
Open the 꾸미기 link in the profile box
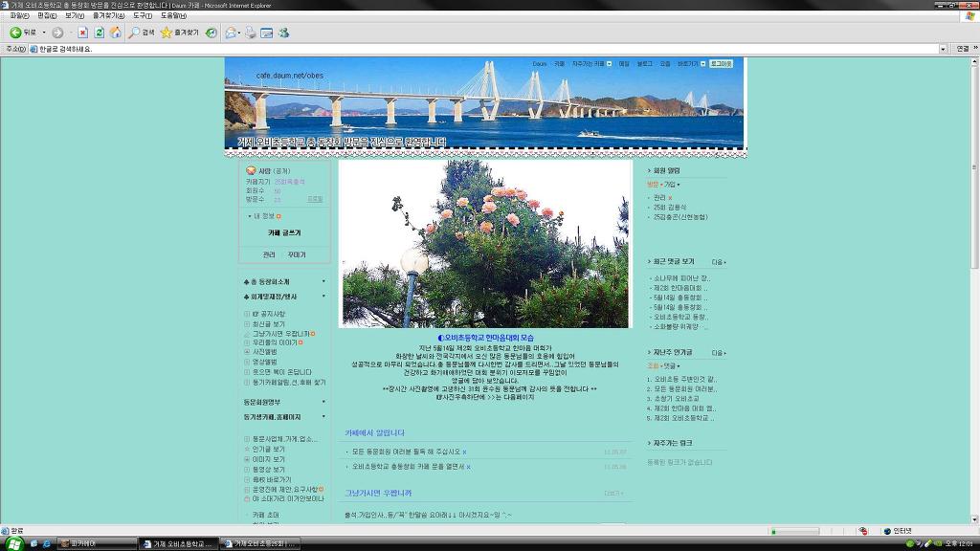(x=297, y=254)
